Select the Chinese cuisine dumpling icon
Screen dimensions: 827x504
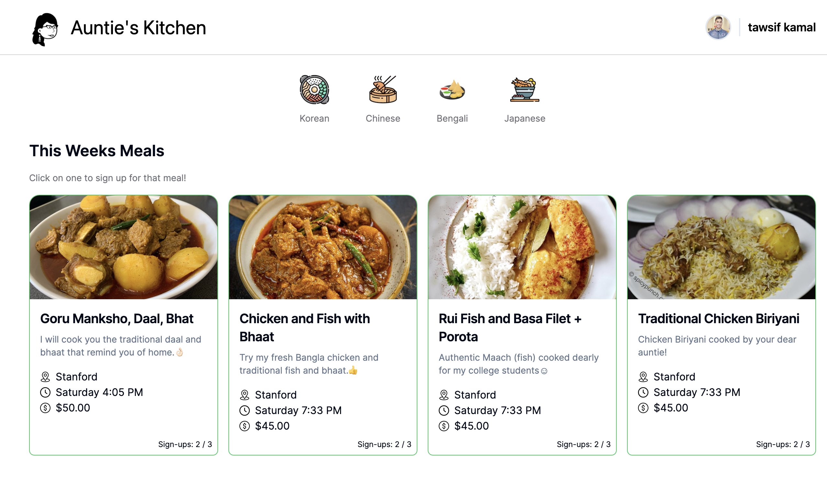tap(383, 90)
